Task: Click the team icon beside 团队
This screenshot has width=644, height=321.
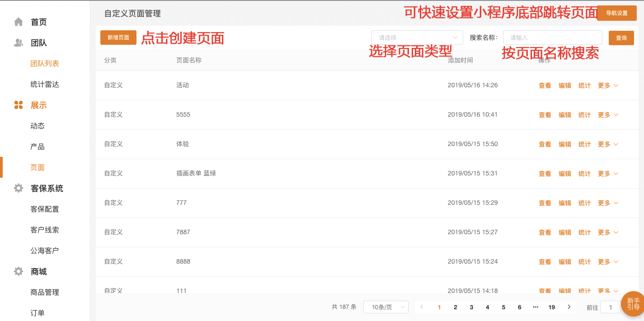Action: click(19, 43)
